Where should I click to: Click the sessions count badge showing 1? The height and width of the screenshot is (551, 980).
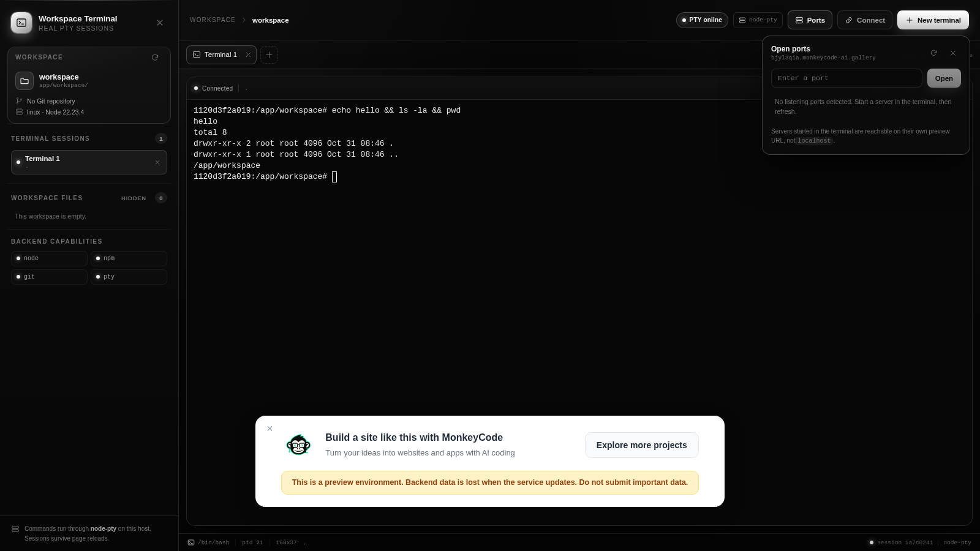pos(161,139)
